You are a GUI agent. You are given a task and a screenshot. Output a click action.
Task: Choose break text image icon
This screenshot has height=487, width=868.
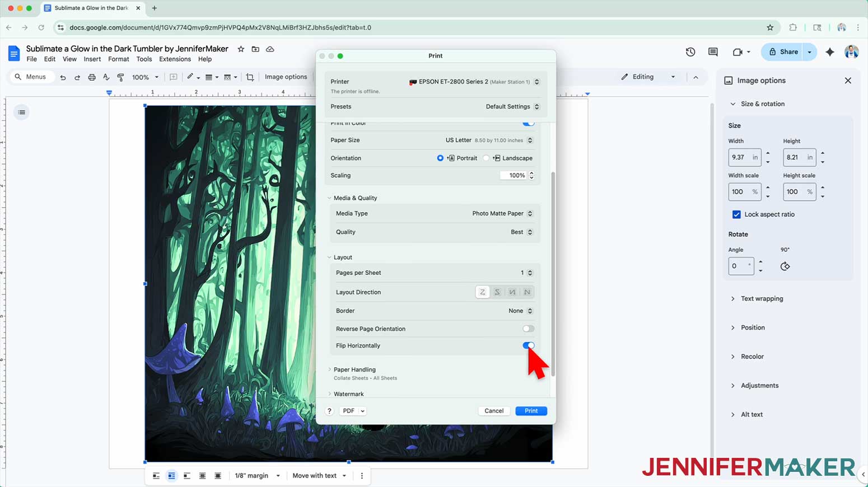pyautogui.click(x=187, y=476)
